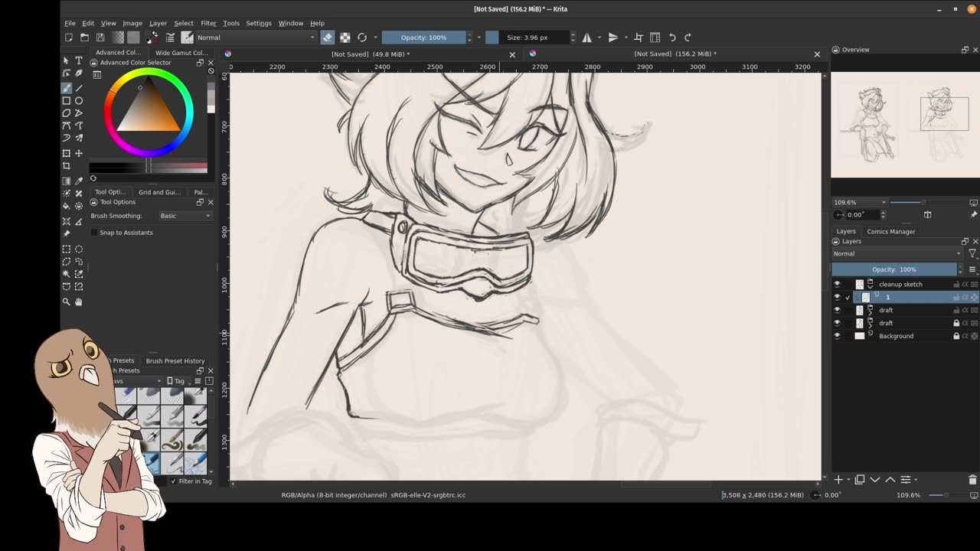The height and width of the screenshot is (551, 980).
Task: Select the Freehand Brush tool
Action: [x=67, y=88]
